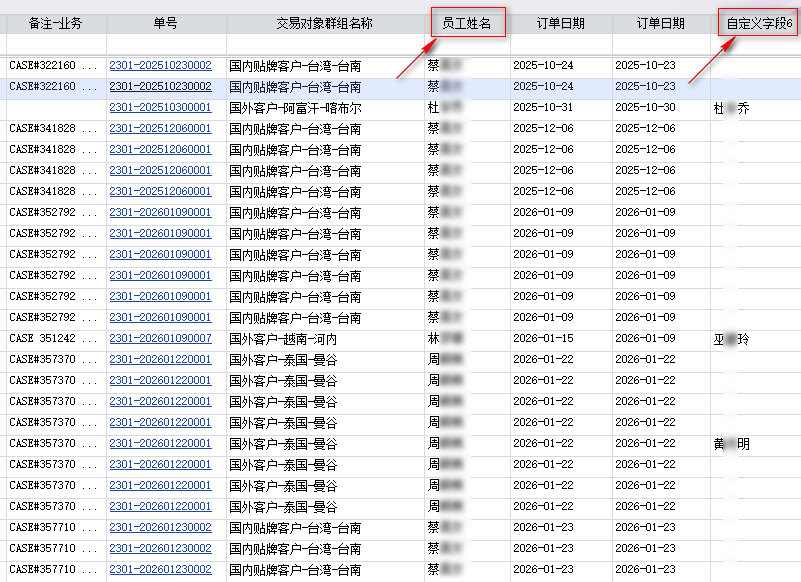Select 杜*乔 in 自定义字段6 column
This screenshot has height=582, width=801.
click(732, 108)
